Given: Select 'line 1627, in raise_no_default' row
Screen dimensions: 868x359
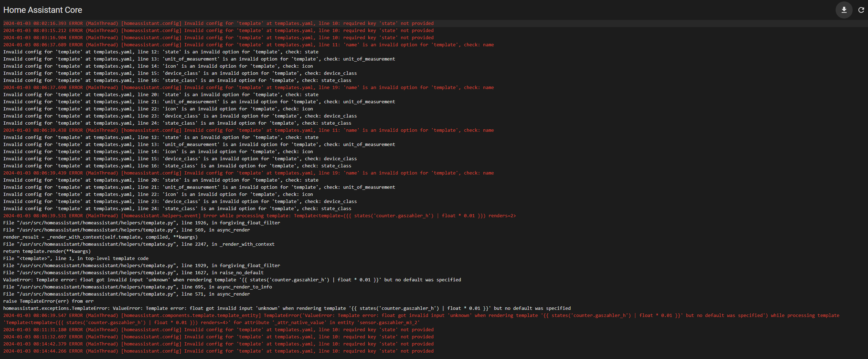Looking at the screenshot, I should click(x=134, y=273).
